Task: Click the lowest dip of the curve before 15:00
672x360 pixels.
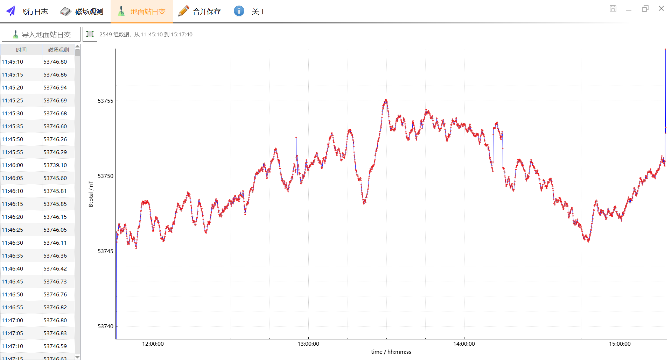Action: pos(588,240)
